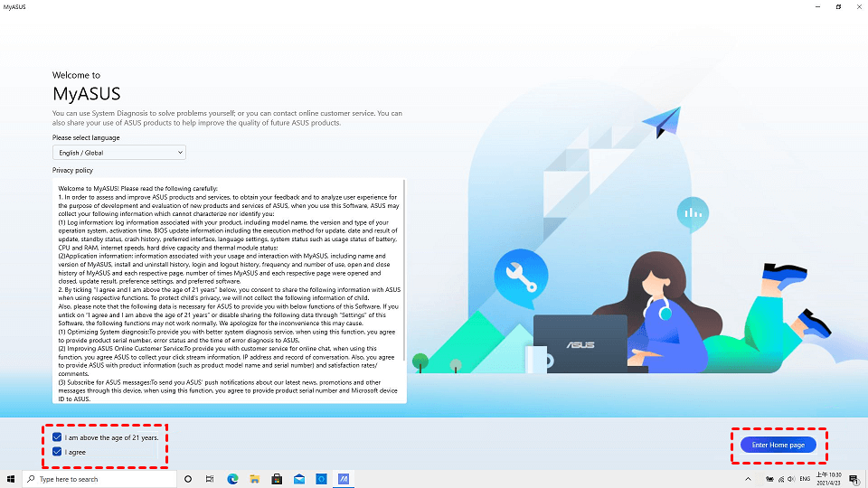Screen dimensions: 868x488
Task: Open the taskbar clock and date
Action: click(829, 479)
